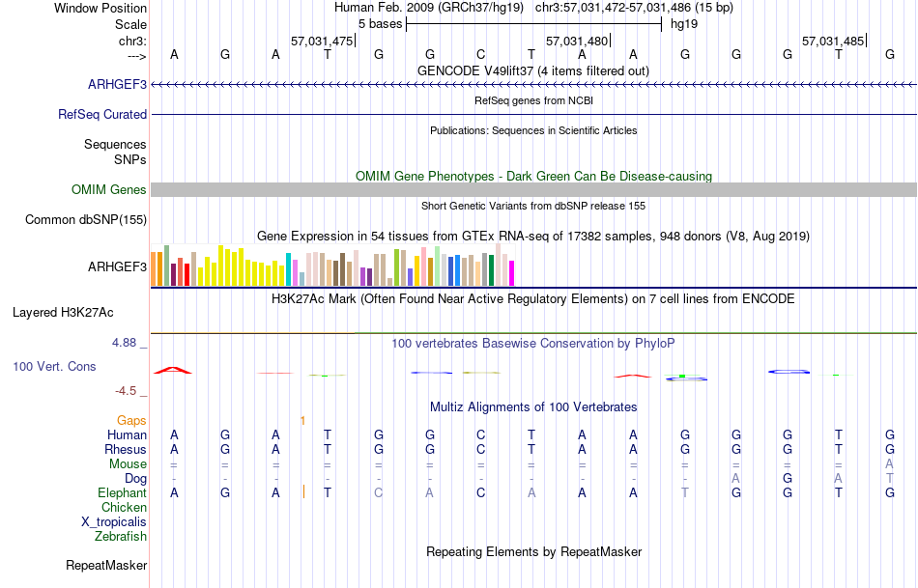This screenshot has width=918, height=588.
Task: Click the ARHGEF3 label beside the GTEx bar chart
Action: click(117, 267)
